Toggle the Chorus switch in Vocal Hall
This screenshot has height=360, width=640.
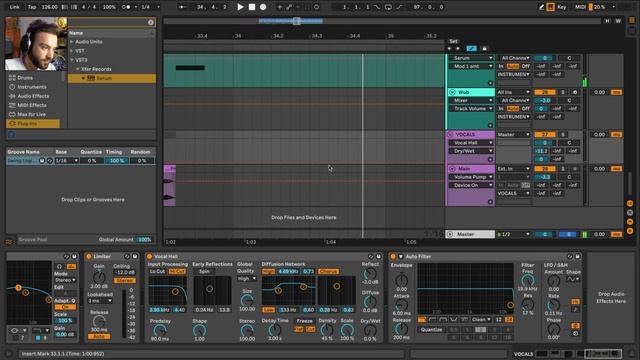coord(329,271)
